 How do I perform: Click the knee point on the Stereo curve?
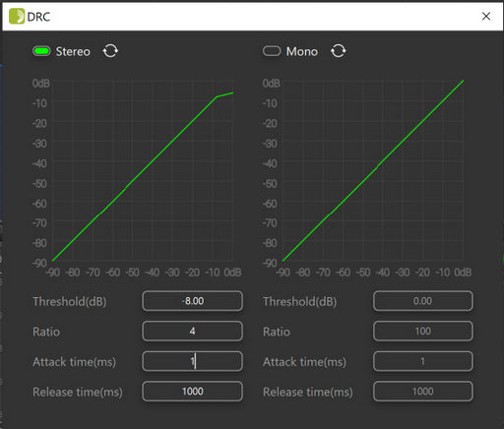[217, 96]
